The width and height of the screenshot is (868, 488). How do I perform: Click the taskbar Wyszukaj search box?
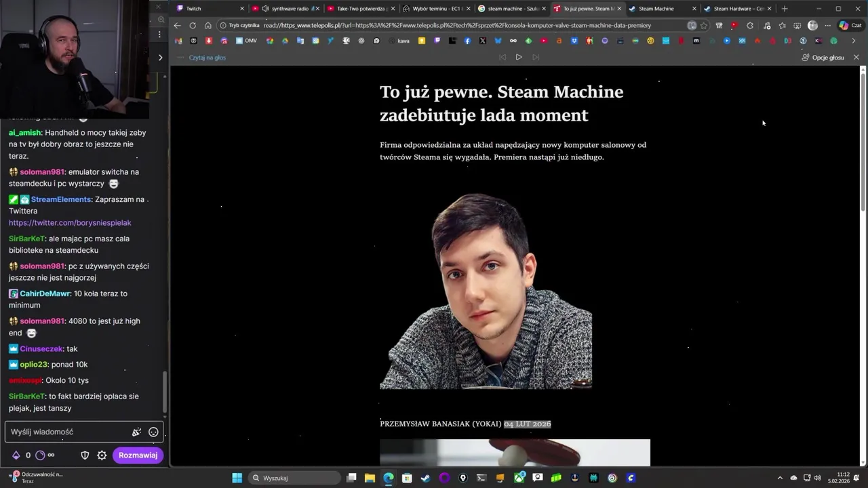point(294,478)
